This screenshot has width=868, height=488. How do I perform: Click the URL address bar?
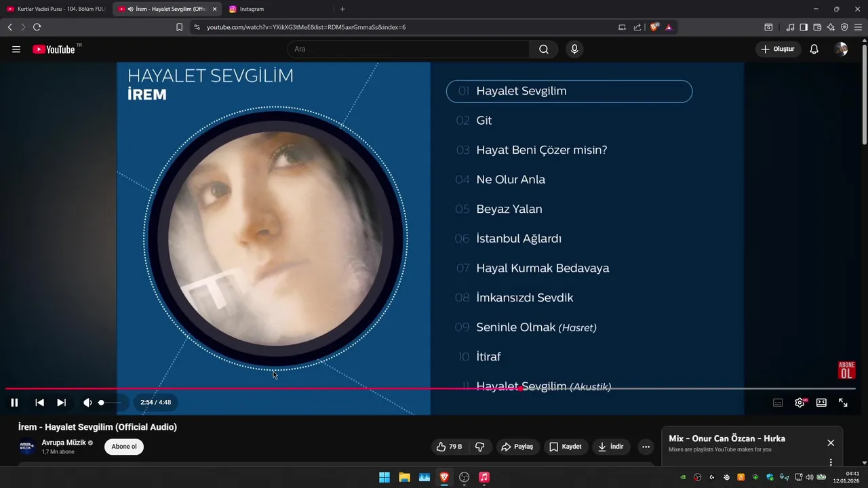tap(407, 27)
